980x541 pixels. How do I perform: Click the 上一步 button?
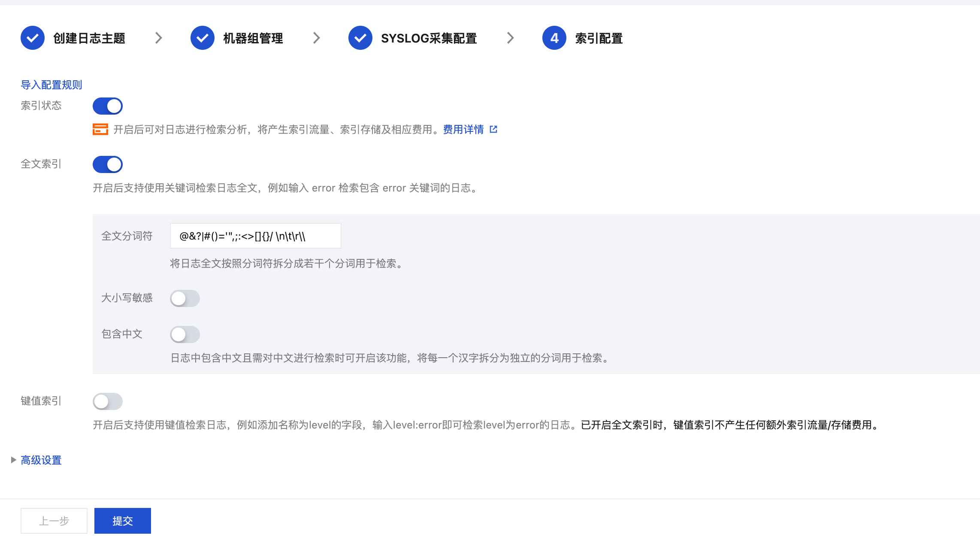tap(54, 521)
